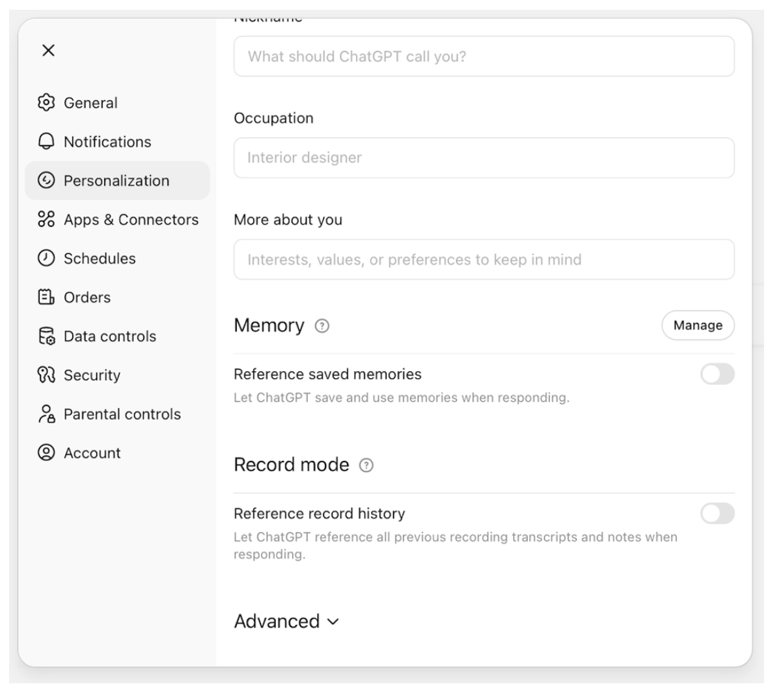This screenshot has height=694, width=768.
Task: Click the Schedules clock icon
Action: [x=46, y=258]
